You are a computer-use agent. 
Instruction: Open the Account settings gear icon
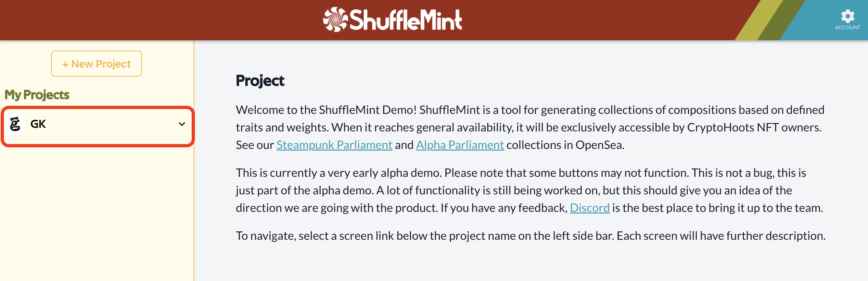tap(847, 16)
